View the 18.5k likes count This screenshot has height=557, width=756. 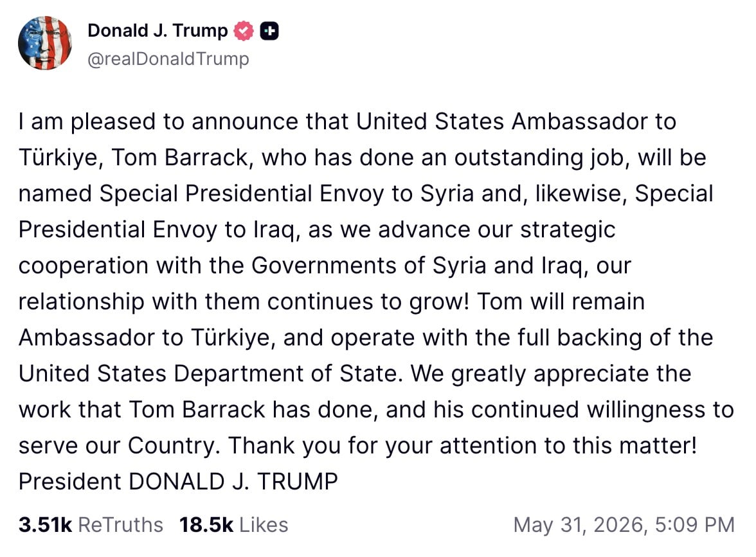pos(206,525)
